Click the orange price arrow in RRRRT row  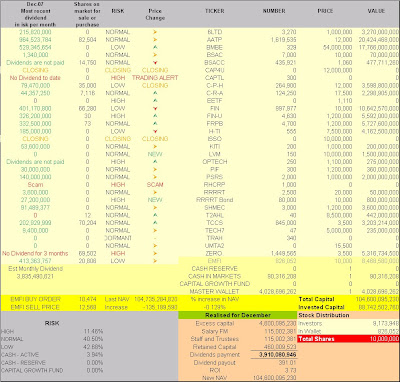155,192
